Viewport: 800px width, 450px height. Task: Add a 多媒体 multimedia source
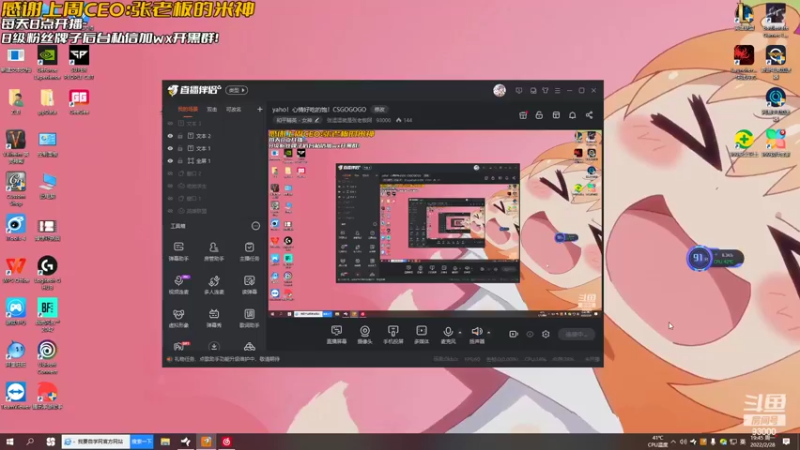[421, 334]
